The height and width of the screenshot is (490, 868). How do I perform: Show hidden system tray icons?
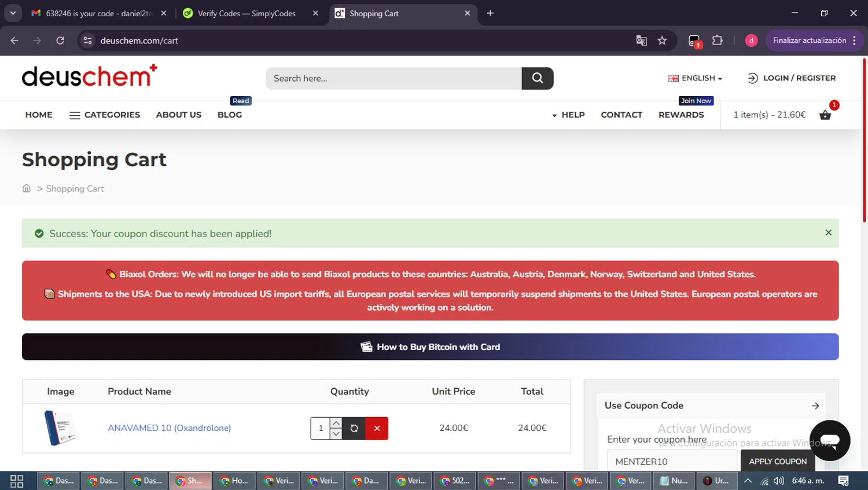pos(748,481)
